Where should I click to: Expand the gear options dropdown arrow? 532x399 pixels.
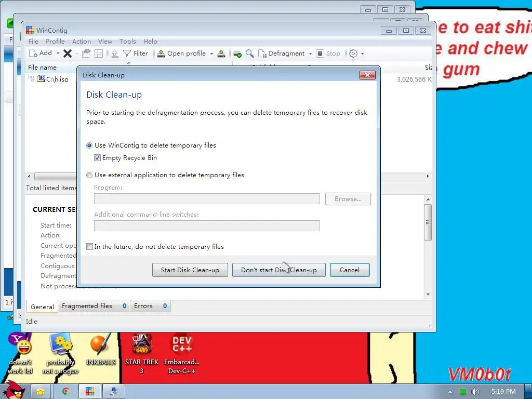[362, 54]
